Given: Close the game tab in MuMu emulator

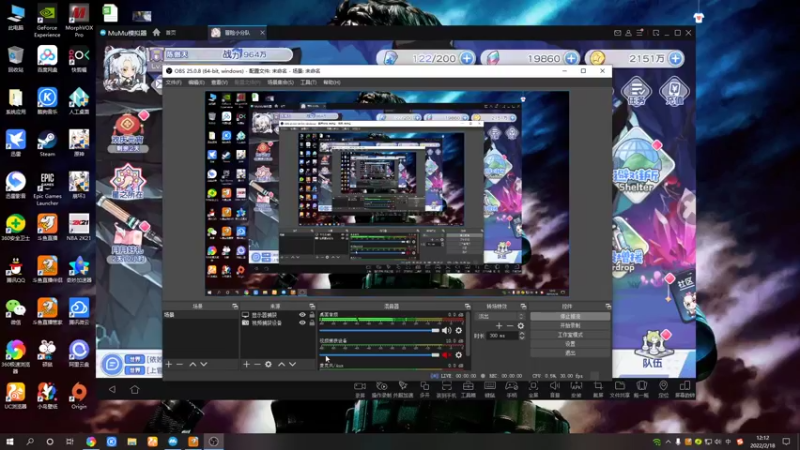Looking at the screenshot, I should coord(262,33).
